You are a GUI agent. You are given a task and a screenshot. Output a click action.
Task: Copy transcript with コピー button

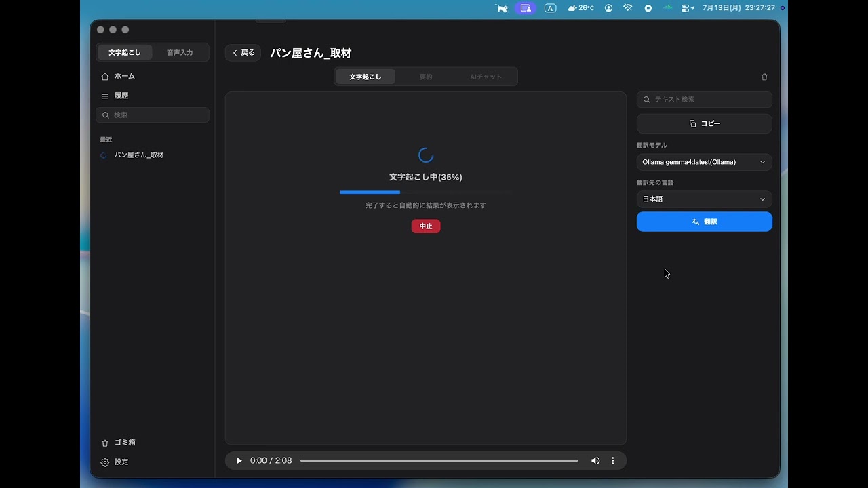click(704, 124)
